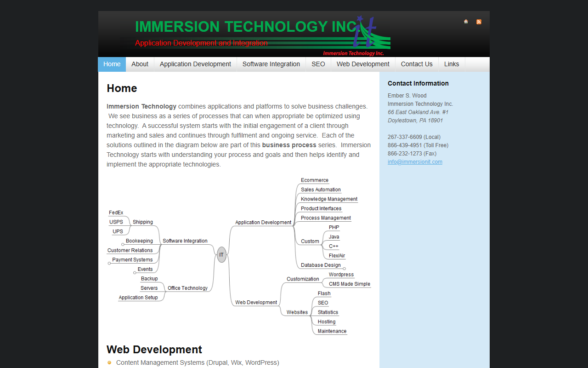Click the Database Design diagram label
Image resolution: width=588 pixels, height=368 pixels.
pos(321,265)
